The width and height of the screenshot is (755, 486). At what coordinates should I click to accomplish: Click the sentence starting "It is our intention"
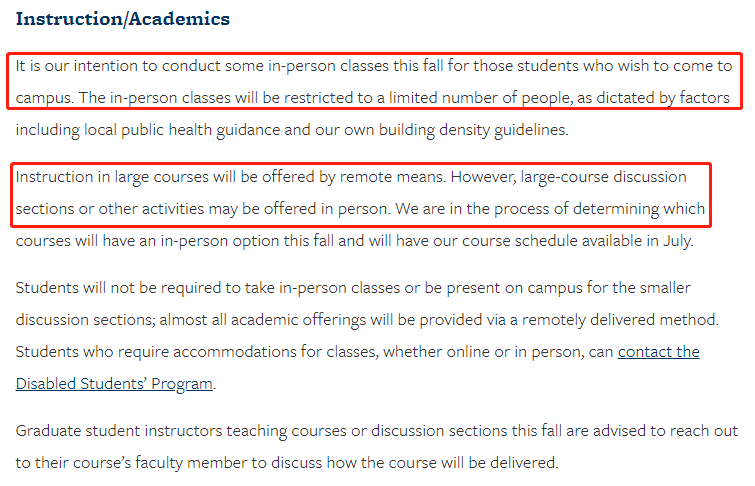(x=374, y=66)
